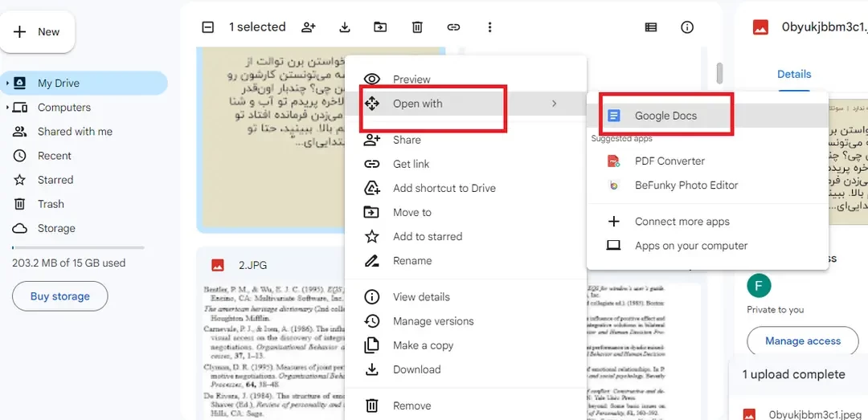Open with PDF Converter

tap(707, 161)
